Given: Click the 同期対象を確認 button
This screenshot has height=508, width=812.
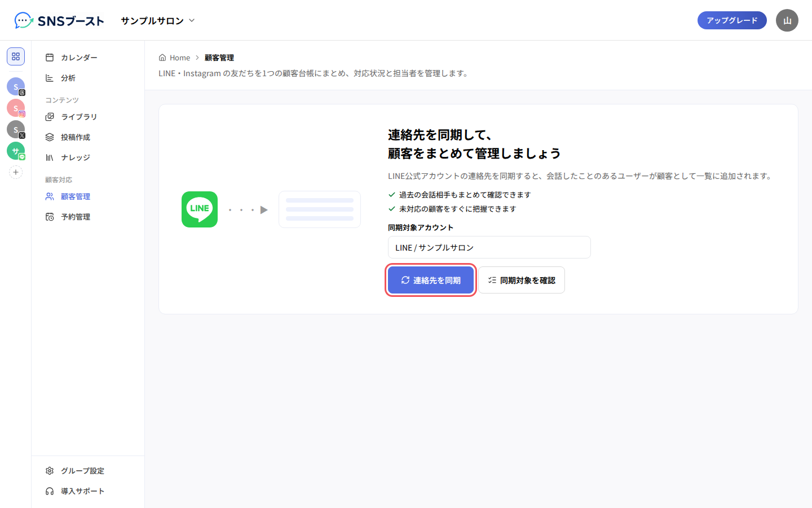Looking at the screenshot, I should (x=522, y=280).
